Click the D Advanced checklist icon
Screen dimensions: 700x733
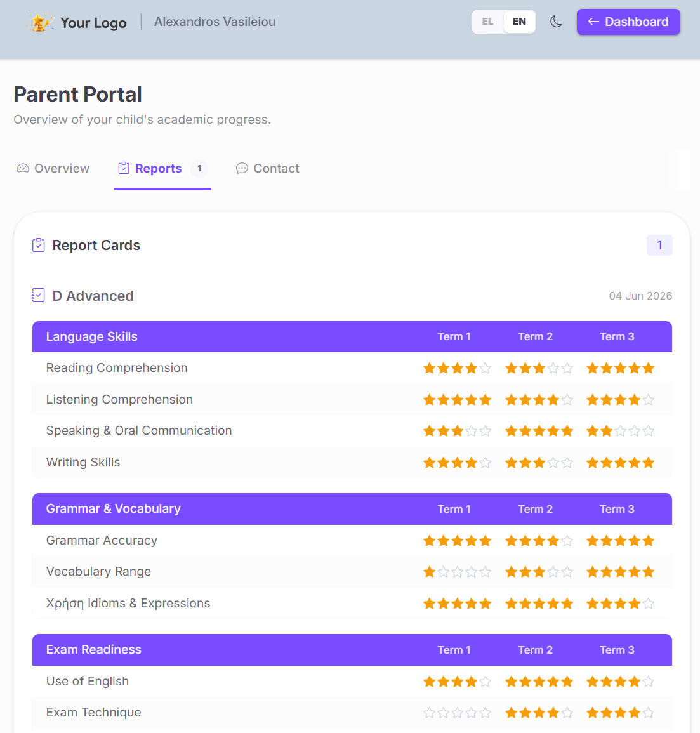click(x=38, y=296)
